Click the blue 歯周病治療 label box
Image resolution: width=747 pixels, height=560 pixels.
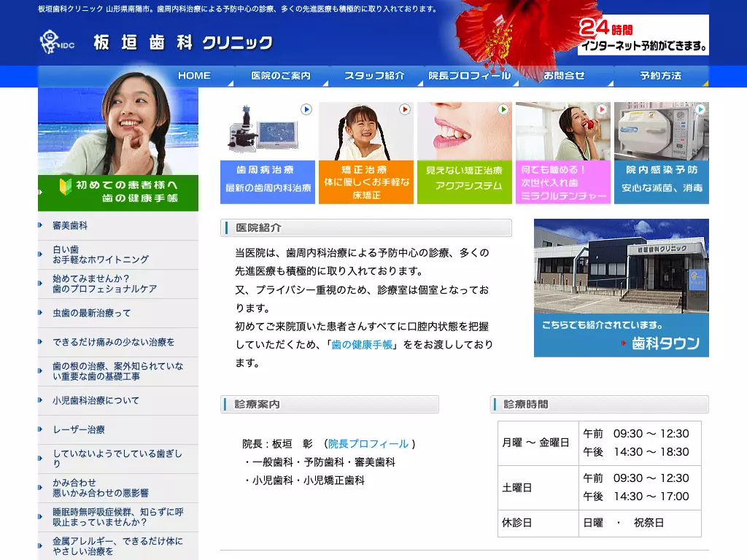[x=268, y=182]
